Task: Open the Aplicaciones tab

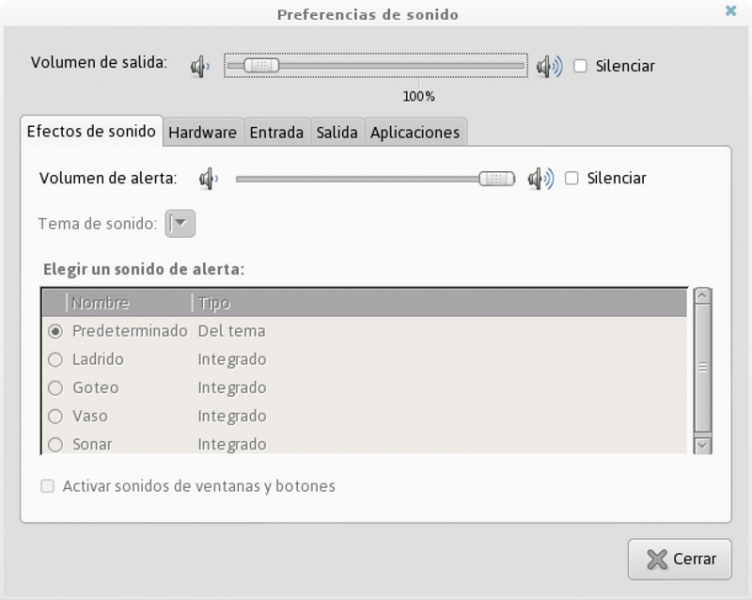Action: pos(415,132)
